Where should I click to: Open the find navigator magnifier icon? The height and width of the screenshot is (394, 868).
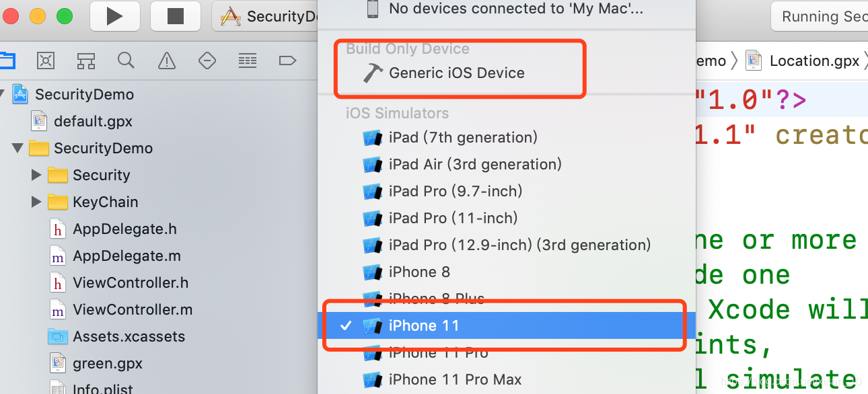click(126, 61)
